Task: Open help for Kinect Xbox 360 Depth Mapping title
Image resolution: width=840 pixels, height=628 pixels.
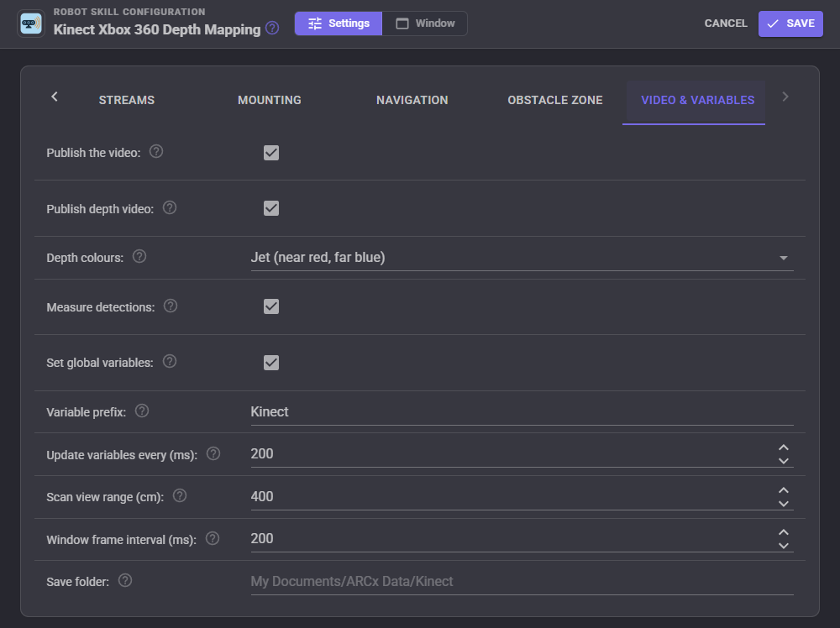Action: pos(272,29)
